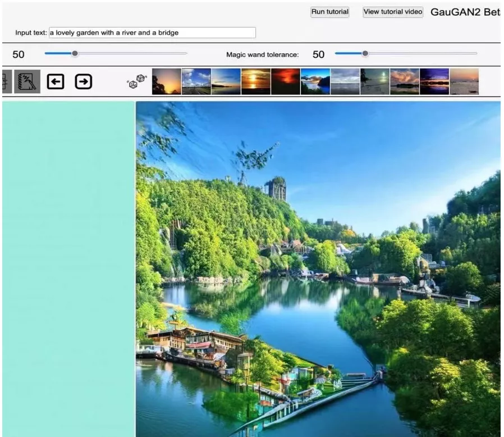Adjust the Magic wand tolerance slider
The height and width of the screenshot is (437, 504).
[x=406, y=53]
